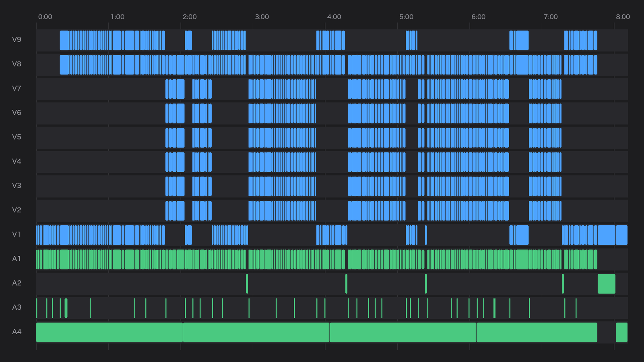Select the A4 audio track label
Viewport: 644px width, 362px height.
pos(17,331)
